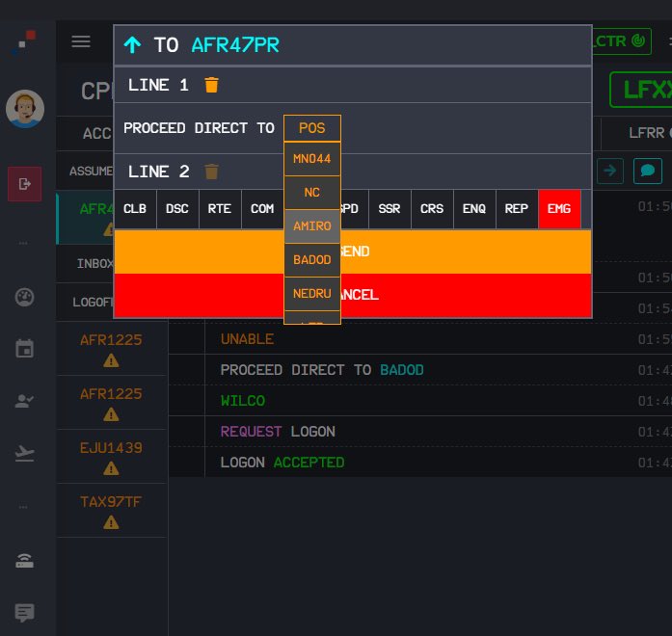The width and height of the screenshot is (672, 636).
Task: Click the warning icon under EJU1439
Action: click(x=112, y=468)
